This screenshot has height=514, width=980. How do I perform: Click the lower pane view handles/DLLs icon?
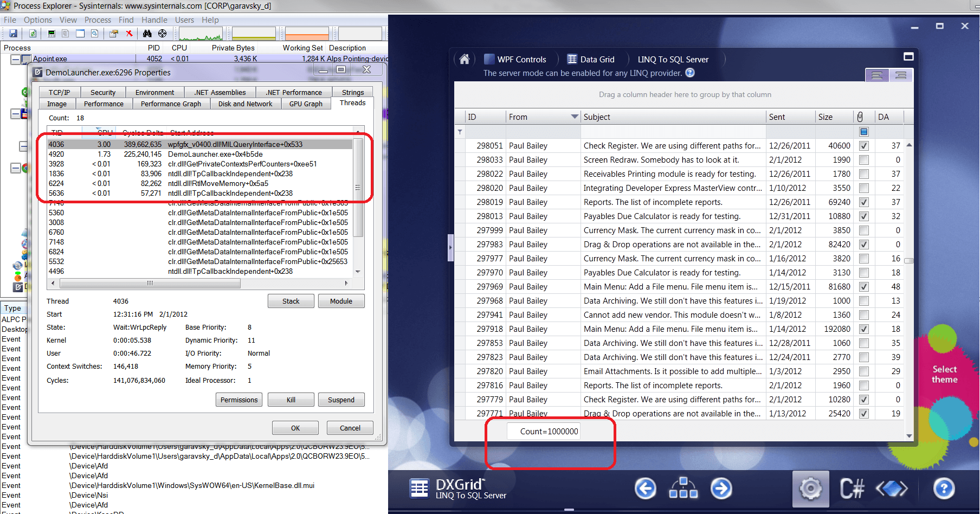95,34
